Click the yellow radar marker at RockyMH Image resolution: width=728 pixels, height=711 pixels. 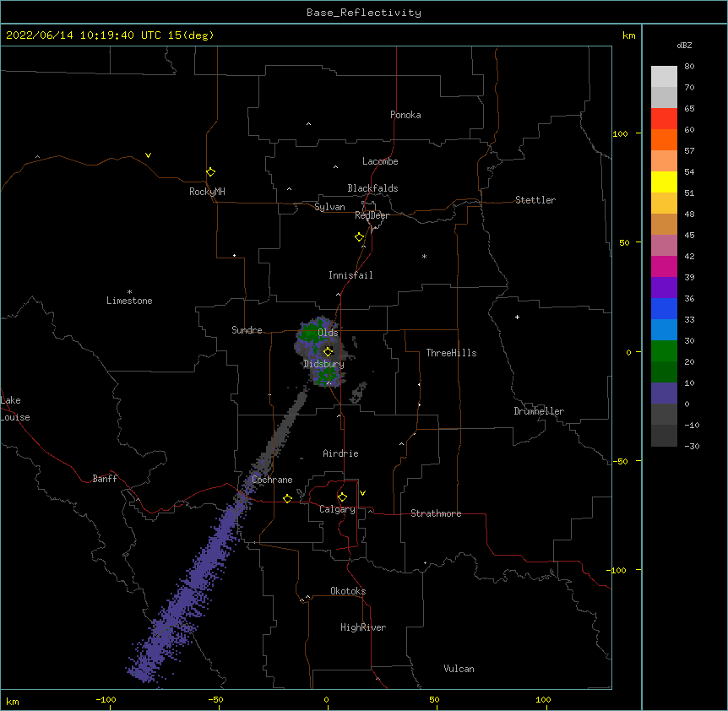coord(210,172)
